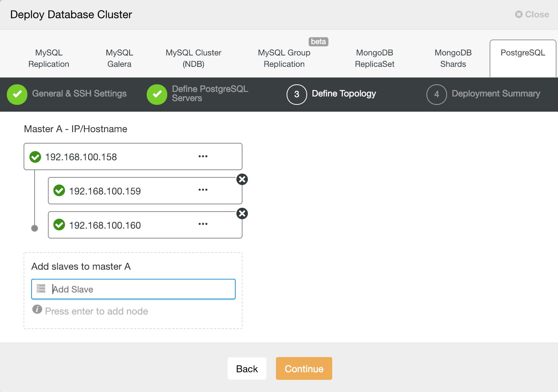Image resolution: width=558 pixels, height=392 pixels.
Task: Remove slave node 192.168.100.159
Action: pyautogui.click(x=242, y=179)
